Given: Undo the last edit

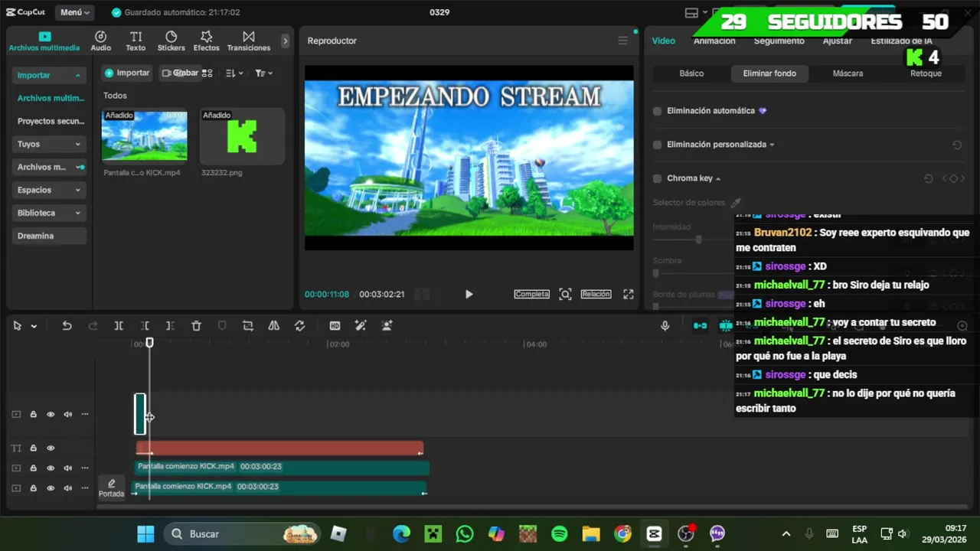Looking at the screenshot, I should [x=67, y=325].
